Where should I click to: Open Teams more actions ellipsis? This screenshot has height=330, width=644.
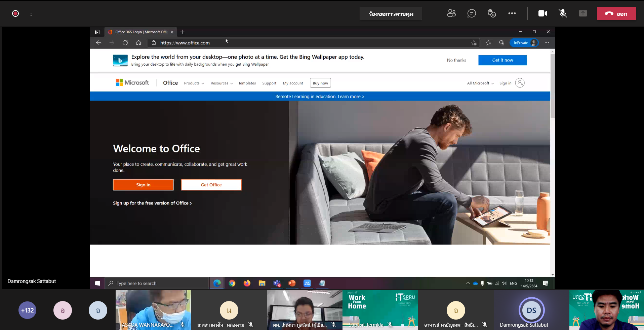point(512,13)
